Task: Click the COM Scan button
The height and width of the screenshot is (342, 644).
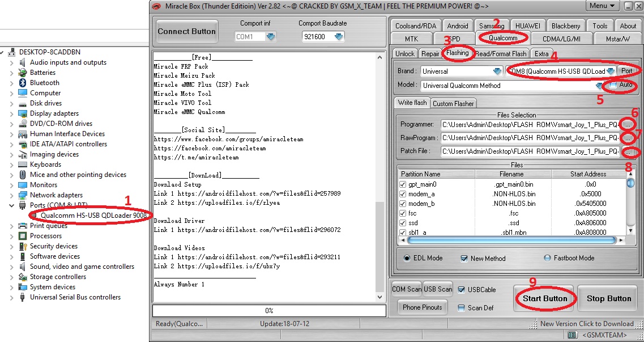Action: [x=407, y=289]
